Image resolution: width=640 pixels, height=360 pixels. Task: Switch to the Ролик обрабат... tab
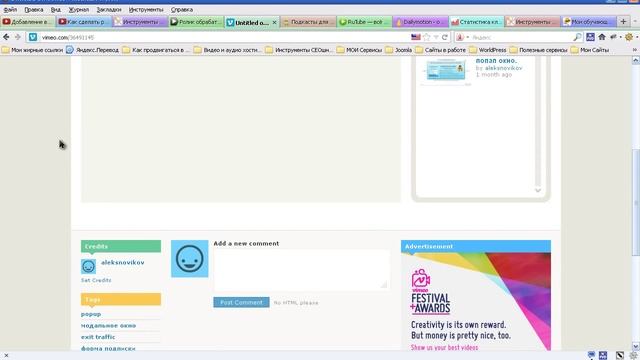tap(197, 22)
